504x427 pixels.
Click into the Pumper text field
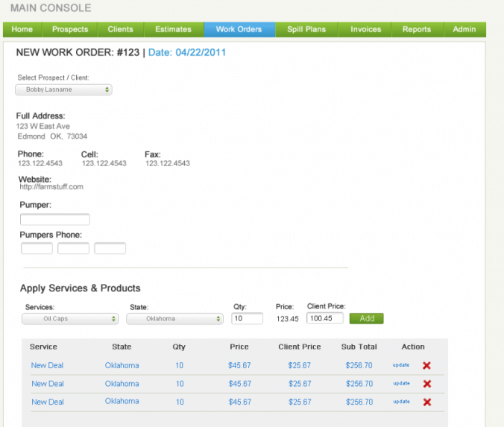(x=54, y=219)
